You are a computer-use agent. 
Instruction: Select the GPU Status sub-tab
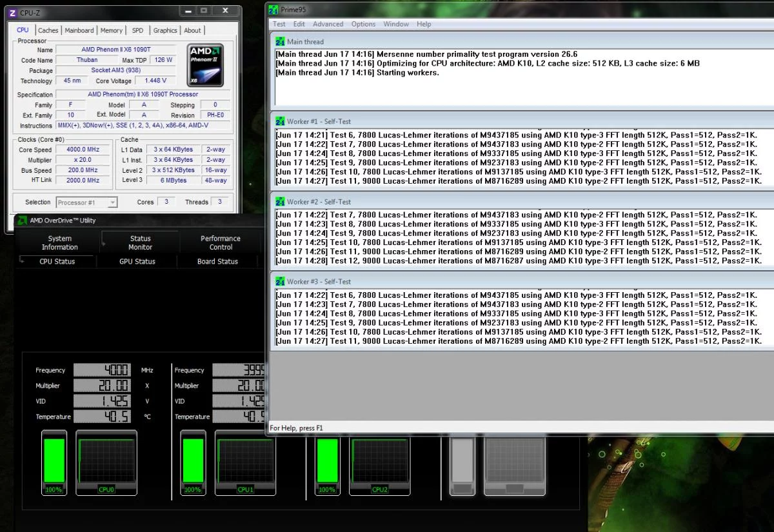pos(137,262)
